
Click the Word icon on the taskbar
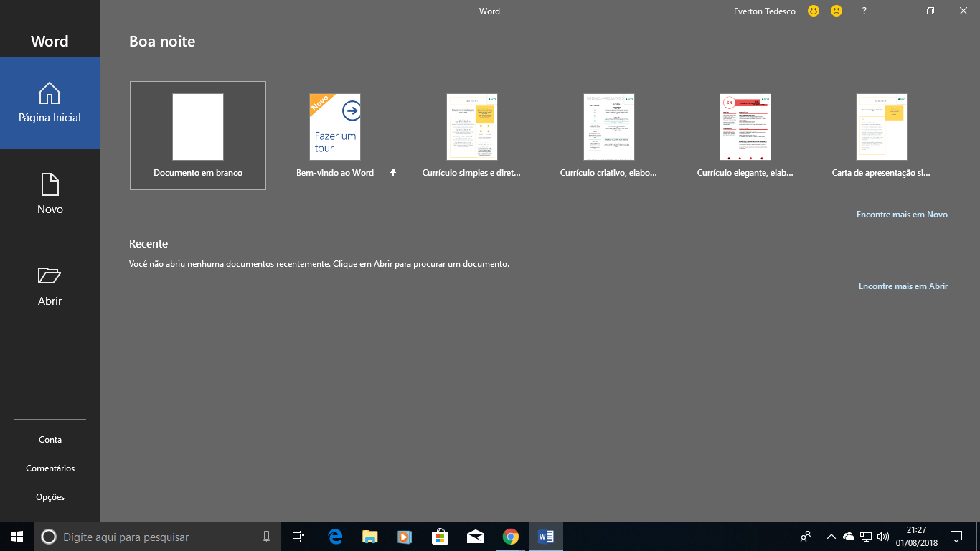coord(545,537)
